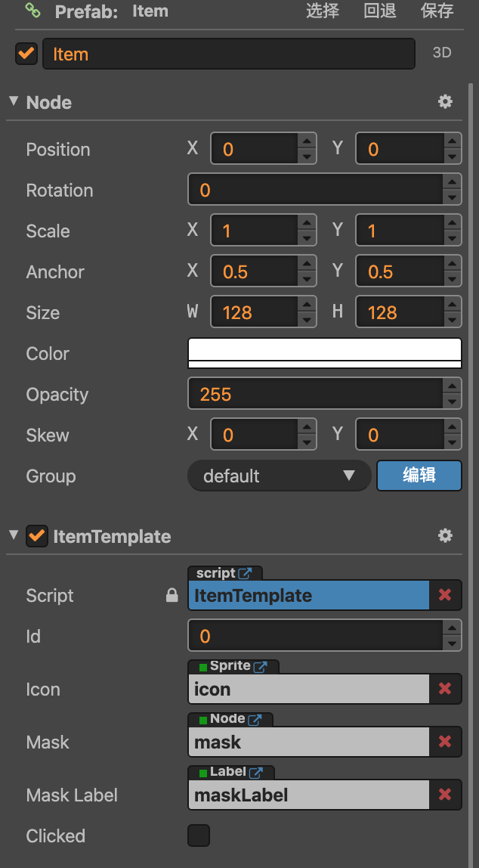The image size is (479, 868).
Task: Clear the Mask node reference
Action: [x=445, y=742]
